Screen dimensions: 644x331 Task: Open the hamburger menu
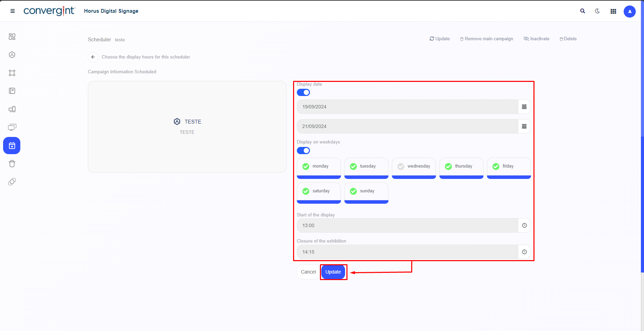pos(13,11)
